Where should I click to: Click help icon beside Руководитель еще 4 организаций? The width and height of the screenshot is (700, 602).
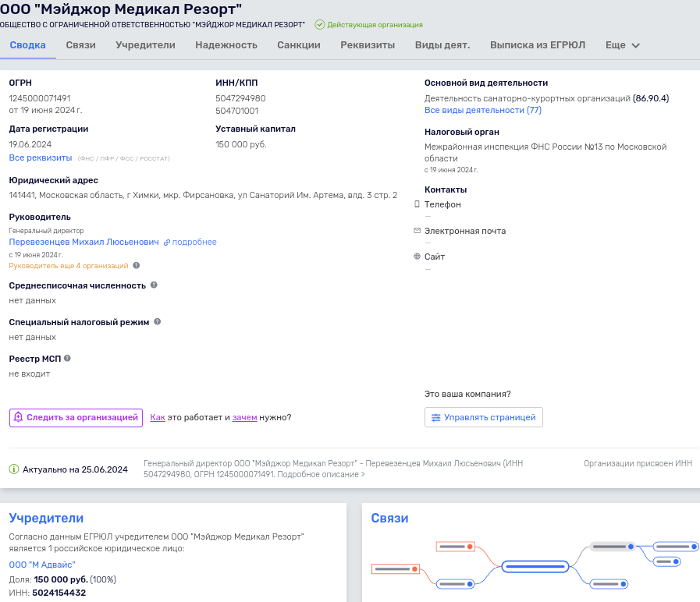pos(137,265)
